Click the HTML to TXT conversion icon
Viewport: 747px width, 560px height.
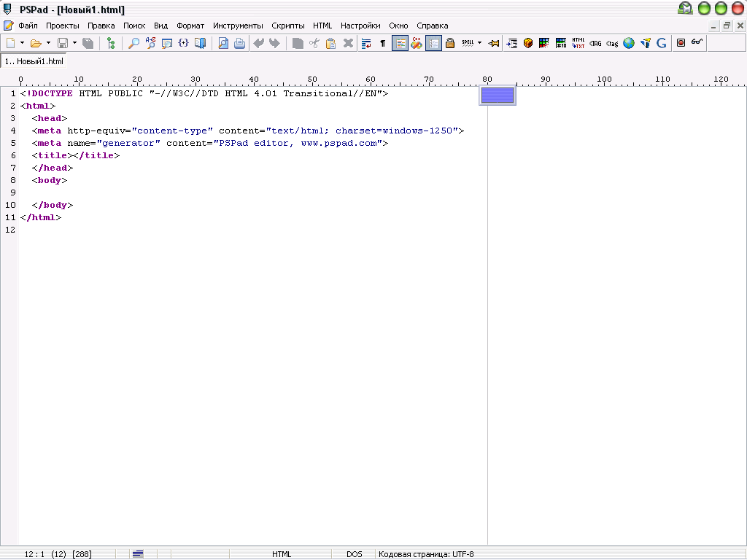(x=578, y=43)
